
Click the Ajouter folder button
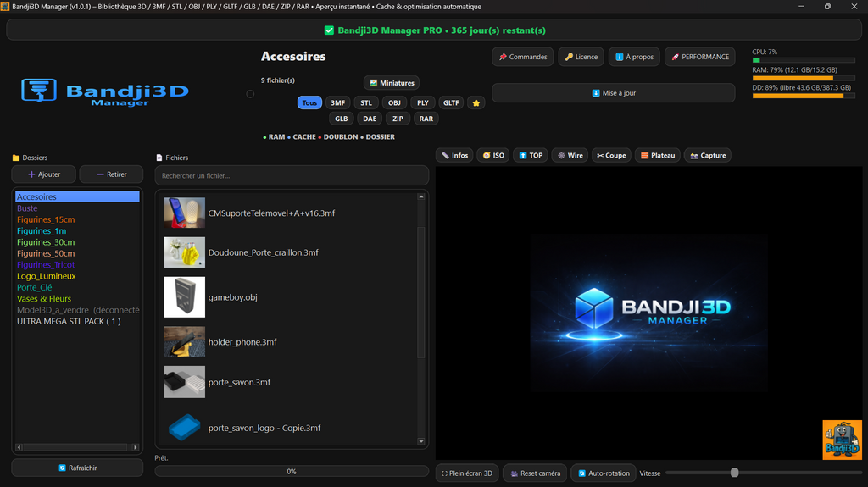coord(44,174)
